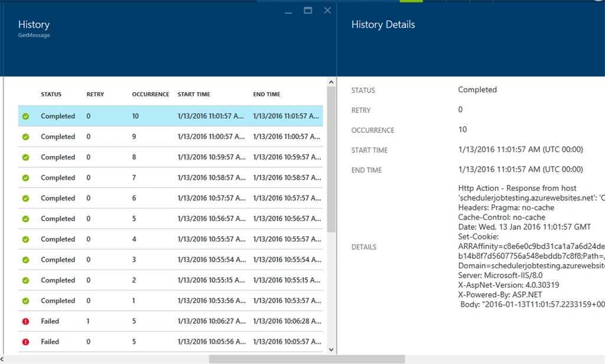Click red error icon of retry 1 row

[x=25, y=321]
